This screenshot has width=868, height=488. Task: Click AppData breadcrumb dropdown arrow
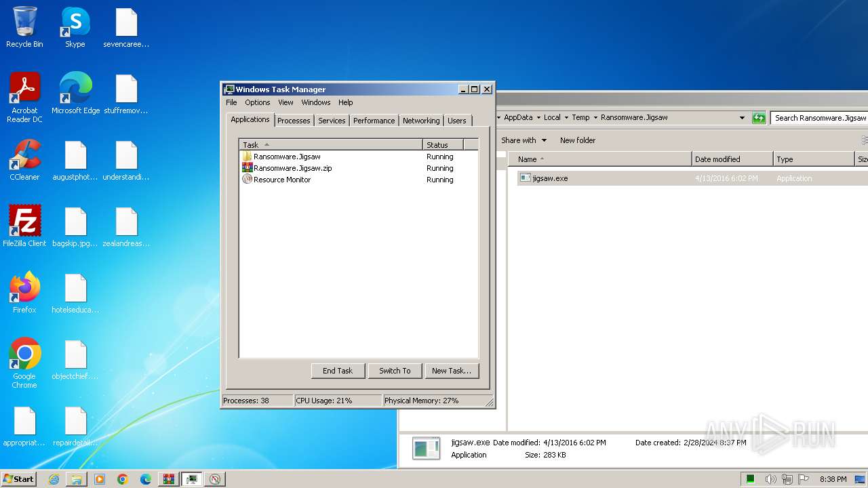click(x=538, y=118)
